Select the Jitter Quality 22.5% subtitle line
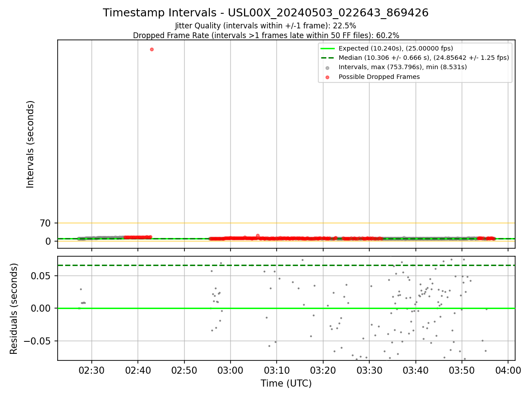The width and height of the screenshot is (532, 399). click(266, 26)
